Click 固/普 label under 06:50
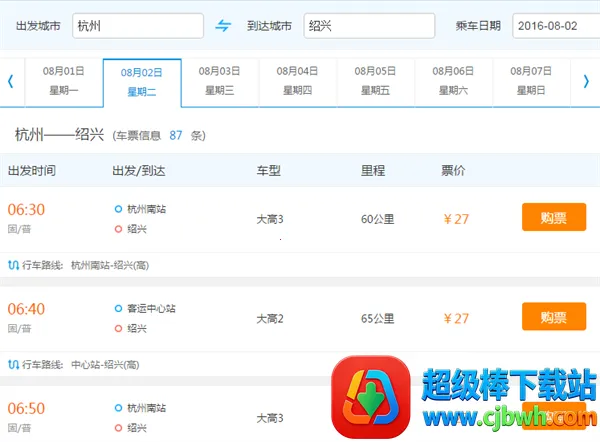Image resolution: width=600 pixels, height=442 pixels. [20, 428]
